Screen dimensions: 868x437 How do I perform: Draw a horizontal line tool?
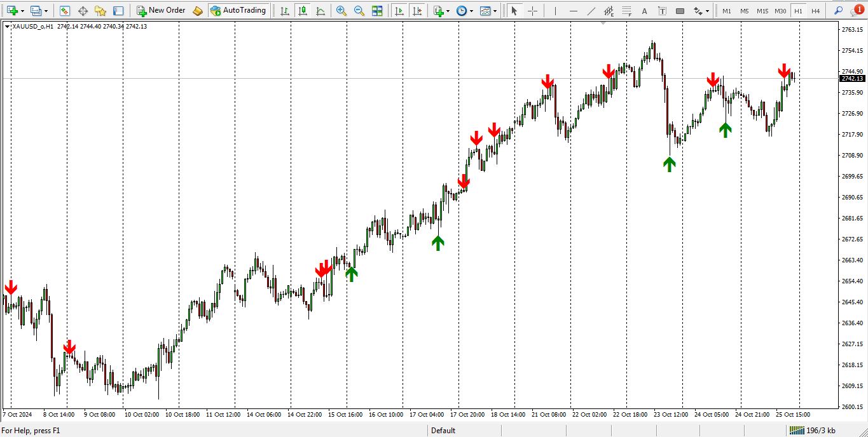573,11
